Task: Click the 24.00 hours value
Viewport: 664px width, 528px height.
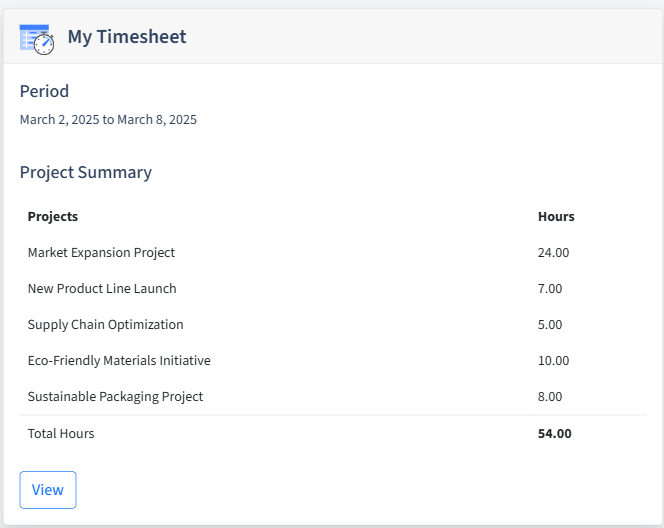Action: click(x=553, y=252)
